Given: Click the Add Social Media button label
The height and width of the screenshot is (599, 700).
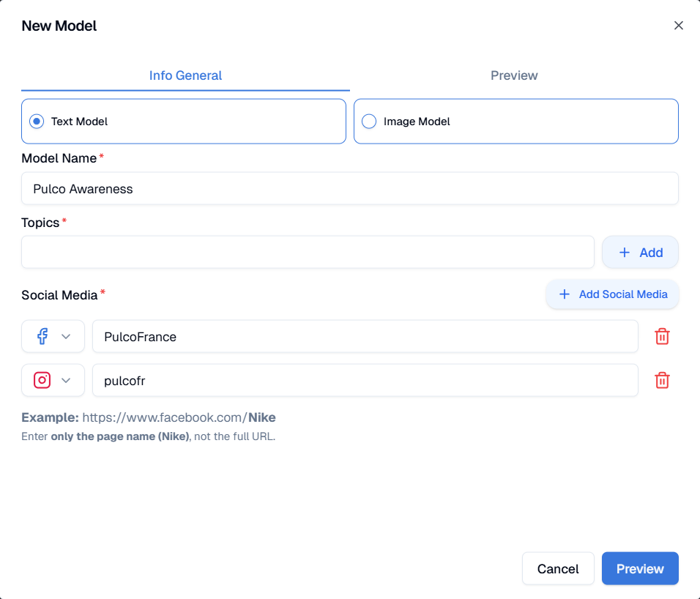Looking at the screenshot, I should pos(622,294).
